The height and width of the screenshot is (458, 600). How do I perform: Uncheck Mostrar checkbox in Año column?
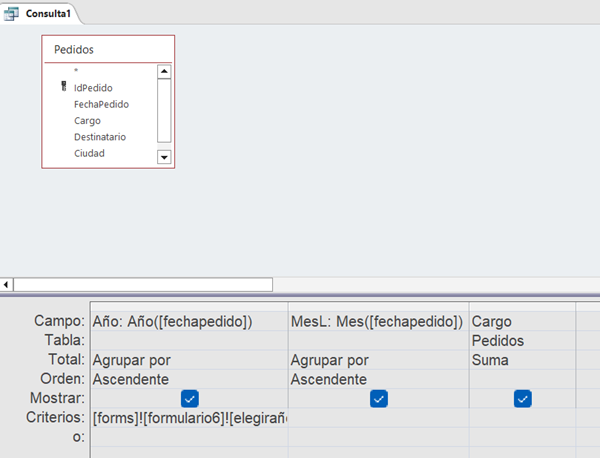(190, 399)
